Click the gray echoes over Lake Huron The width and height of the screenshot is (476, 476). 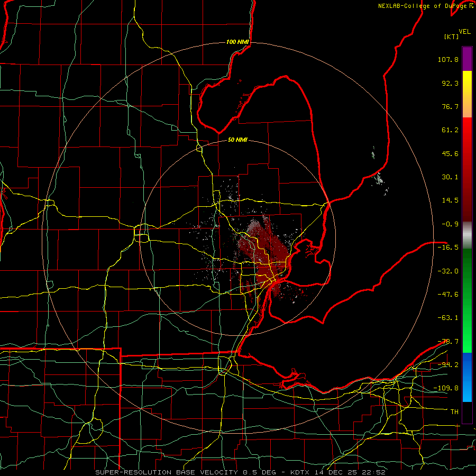(379, 179)
